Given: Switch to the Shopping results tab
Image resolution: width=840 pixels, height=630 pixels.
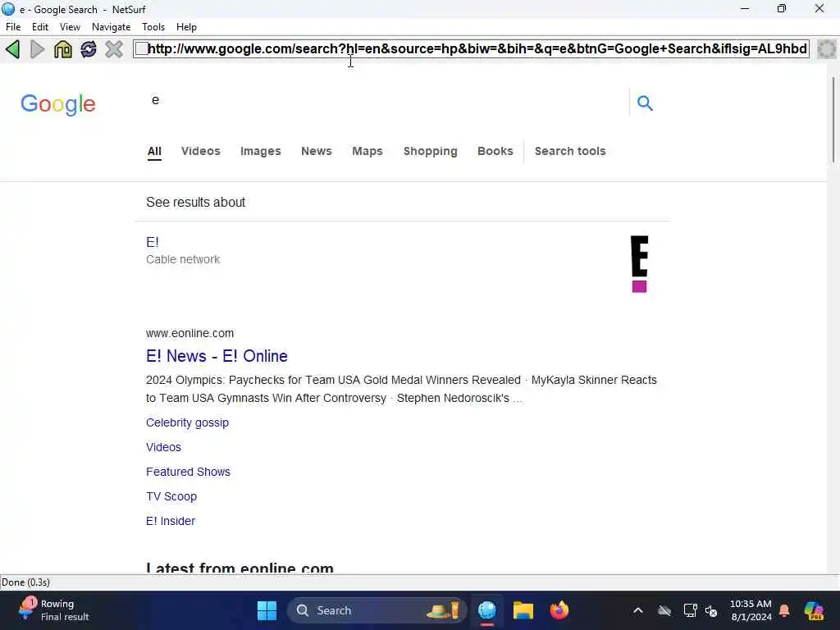Looking at the screenshot, I should (x=430, y=151).
